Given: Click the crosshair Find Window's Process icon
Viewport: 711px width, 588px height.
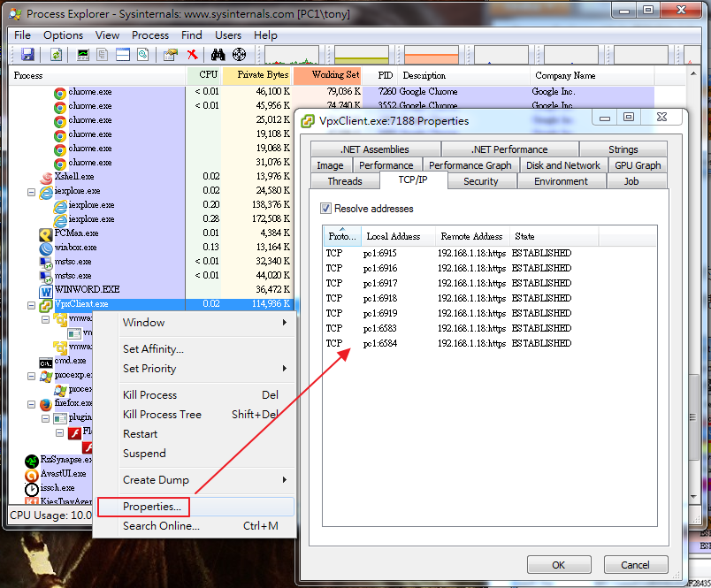Looking at the screenshot, I should pos(239,55).
